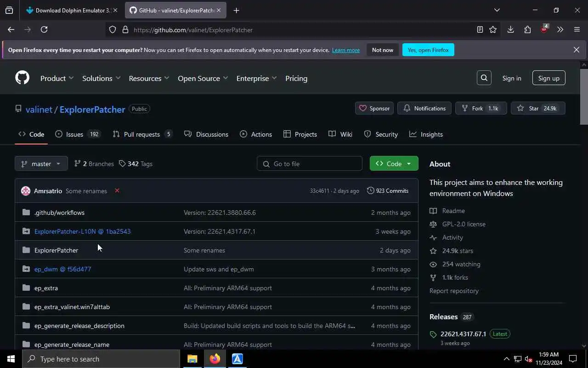Expand the Solutions navigation menu

click(101, 78)
